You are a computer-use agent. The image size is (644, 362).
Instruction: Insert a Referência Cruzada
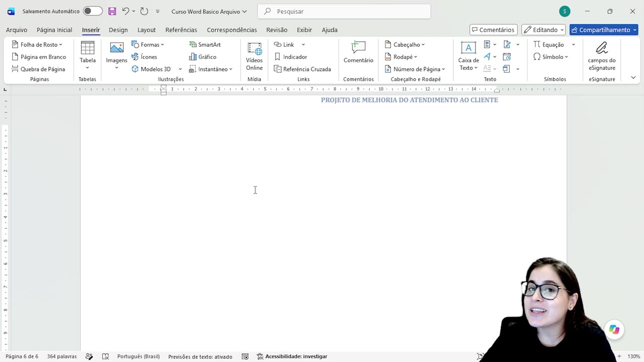[x=302, y=69]
